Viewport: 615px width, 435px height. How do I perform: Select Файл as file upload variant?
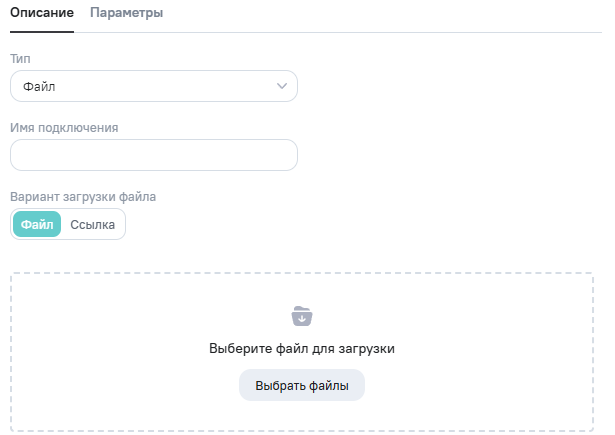pos(37,225)
